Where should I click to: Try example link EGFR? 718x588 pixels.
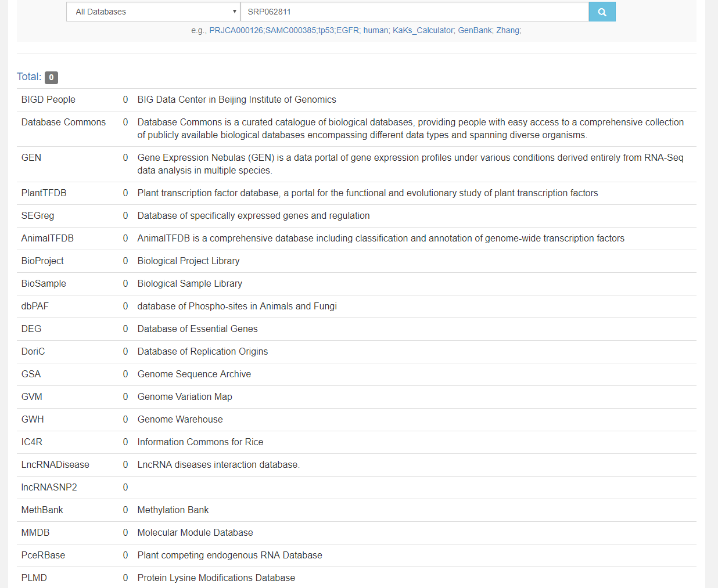347,30
